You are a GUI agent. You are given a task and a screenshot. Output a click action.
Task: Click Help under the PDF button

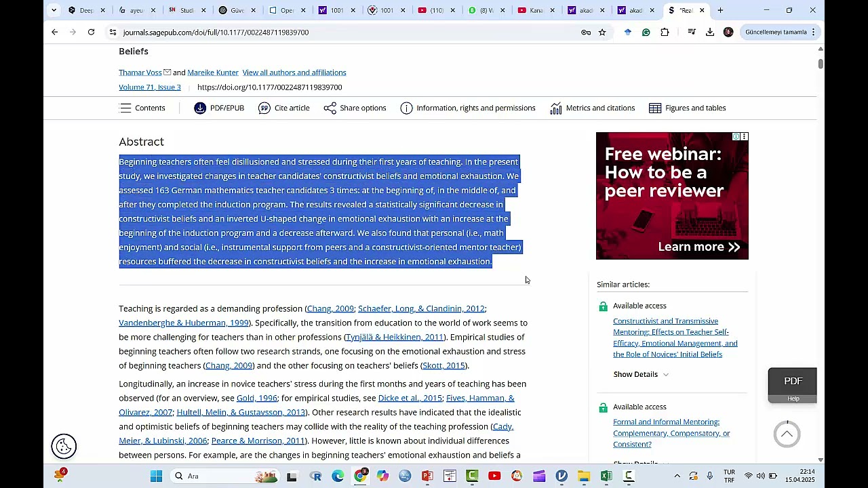793,399
